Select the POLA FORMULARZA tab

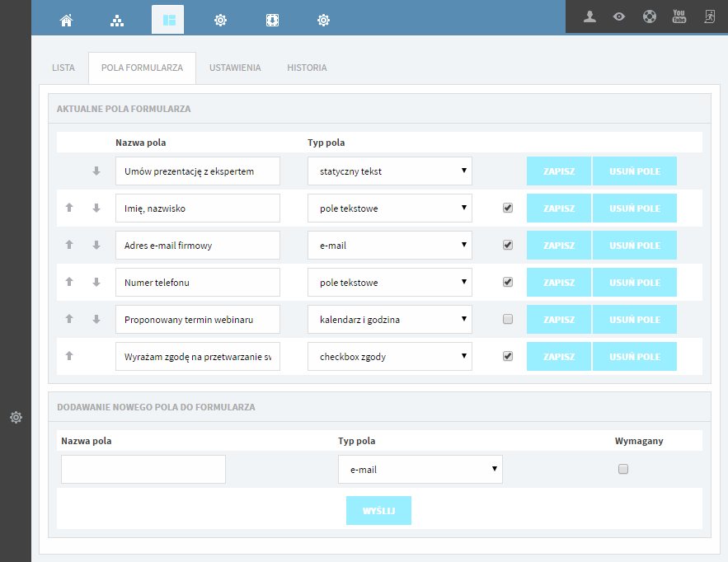(x=142, y=68)
